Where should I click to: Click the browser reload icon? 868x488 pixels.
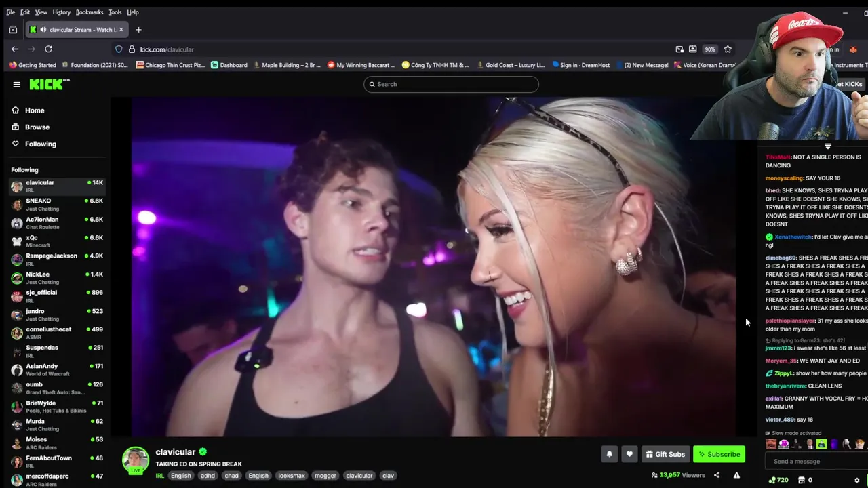click(x=48, y=49)
